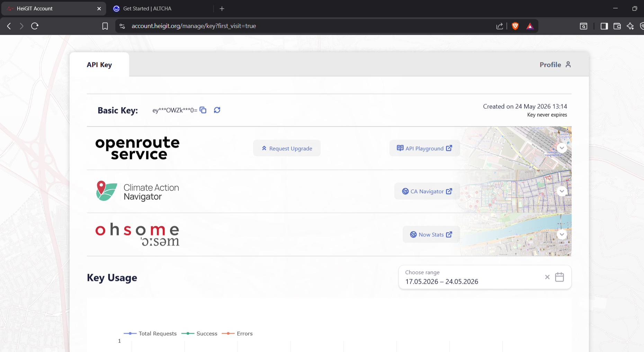Click the 'Key never expires' text
644x352 pixels.
point(547,115)
